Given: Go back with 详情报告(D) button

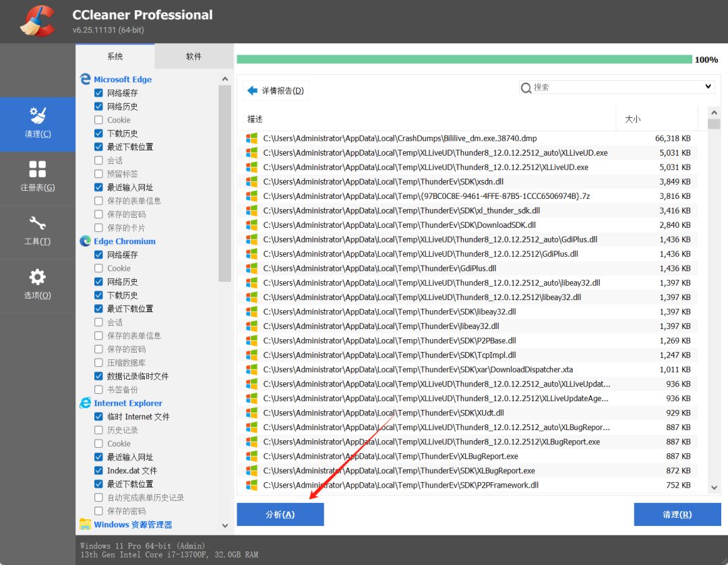Looking at the screenshot, I should 276,90.
